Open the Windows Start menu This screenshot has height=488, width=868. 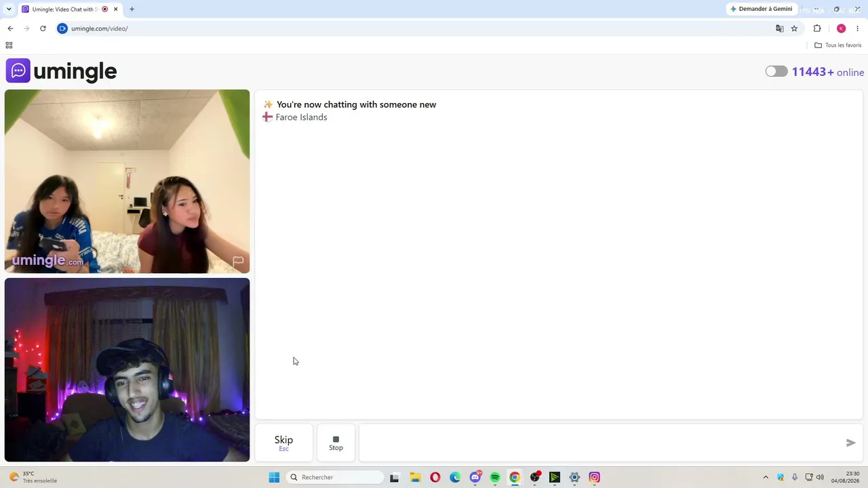tap(274, 477)
